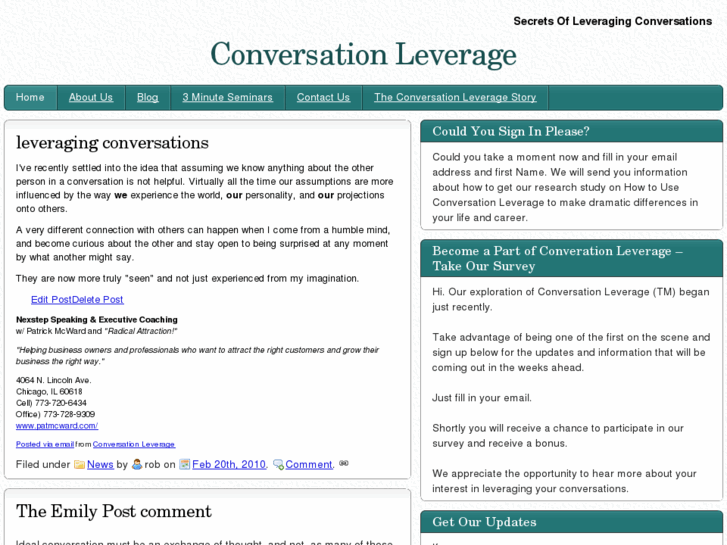The height and width of the screenshot is (545, 727).
Task: Open 3 Minute Seminars page
Action: pos(227,97)
